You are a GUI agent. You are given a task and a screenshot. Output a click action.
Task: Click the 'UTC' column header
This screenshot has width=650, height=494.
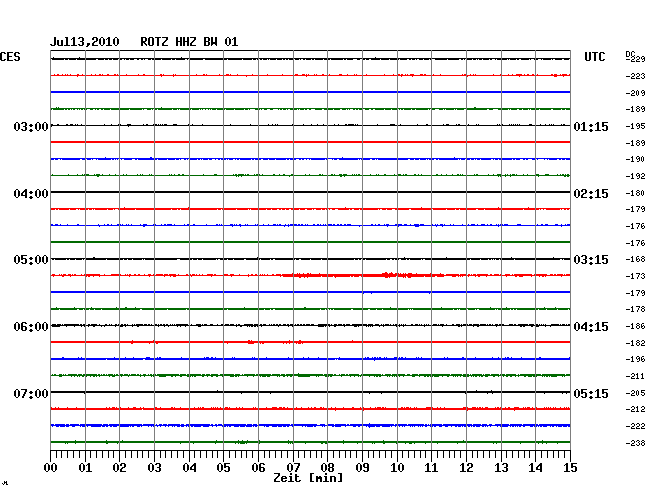[594, 57]
